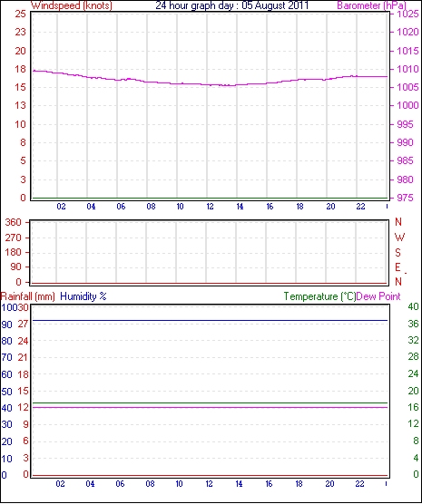Click the Windspeed (knots) axis title
The width and height of the screenshot is (422, 504).
pos(72,5)
